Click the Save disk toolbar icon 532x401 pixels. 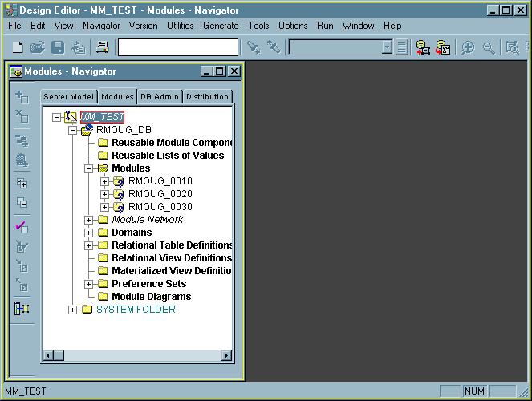(58, 47)
